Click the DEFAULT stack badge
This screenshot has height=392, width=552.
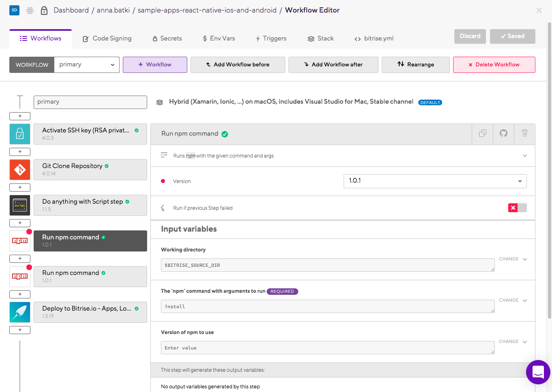[430, 102]
